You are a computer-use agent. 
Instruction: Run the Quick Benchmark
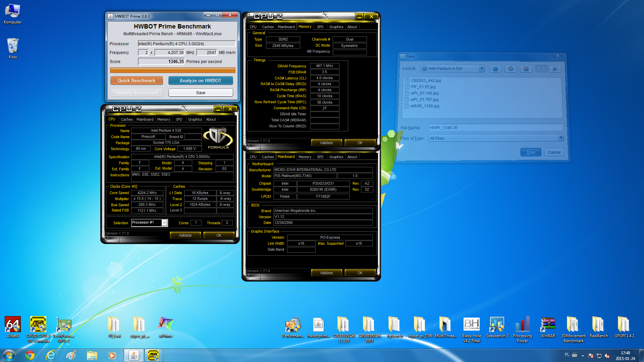click(137, 80)
